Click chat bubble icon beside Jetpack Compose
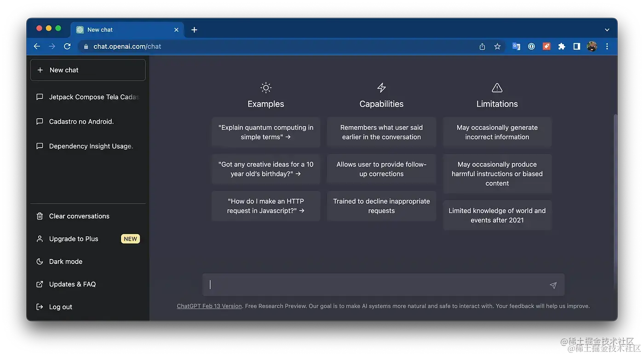Viewport: 644px width, 356px height. click(x=40, y=97)
